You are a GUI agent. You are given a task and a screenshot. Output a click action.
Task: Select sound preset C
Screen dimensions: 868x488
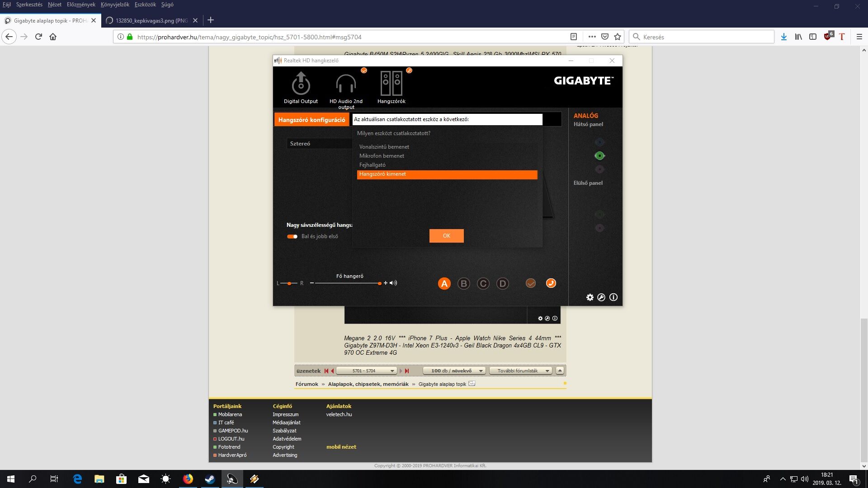pos(483,284)
